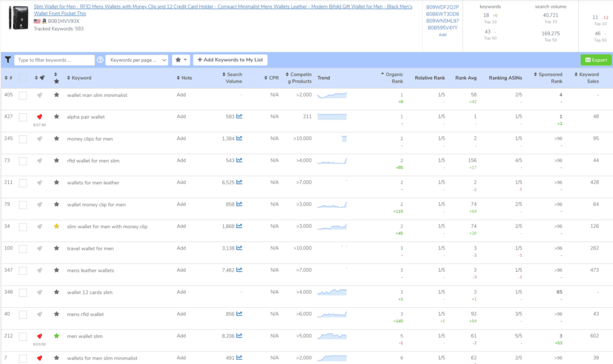Screen dimensions: 613x364
Task: Tick checkbox for wallets for men leather row
Action: click(x=23, y=183)
